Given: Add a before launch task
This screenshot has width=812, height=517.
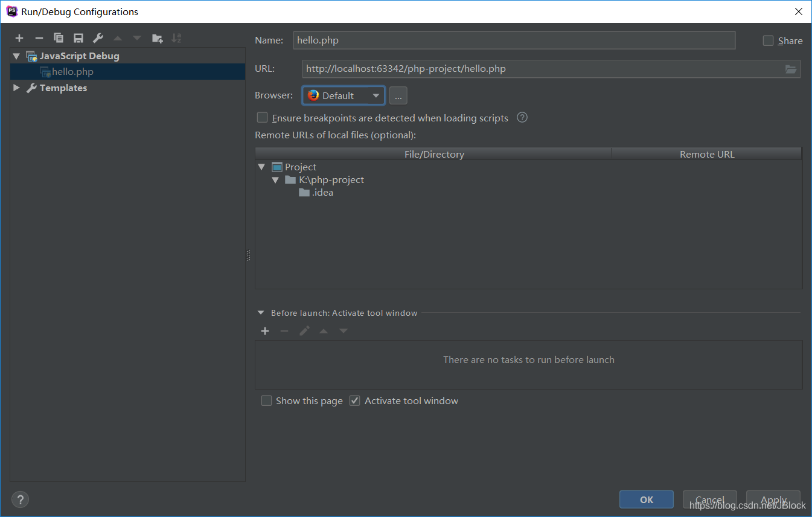Looking at the screenshot, I should click(x=265, y=331).
